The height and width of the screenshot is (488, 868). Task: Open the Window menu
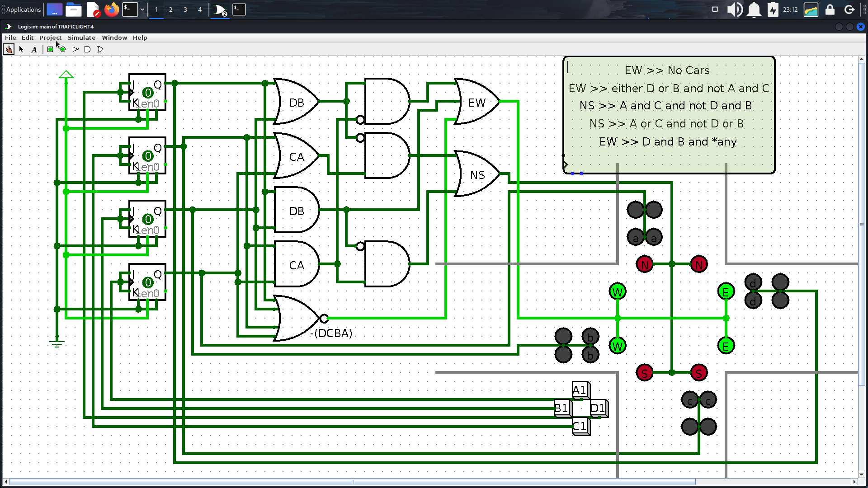(x=114, y=38)
